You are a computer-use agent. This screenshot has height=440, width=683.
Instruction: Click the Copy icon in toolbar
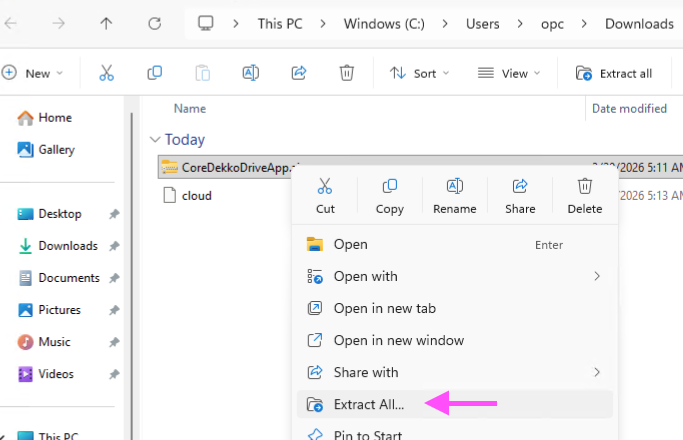pyautogui.click(x=155, y=73)
